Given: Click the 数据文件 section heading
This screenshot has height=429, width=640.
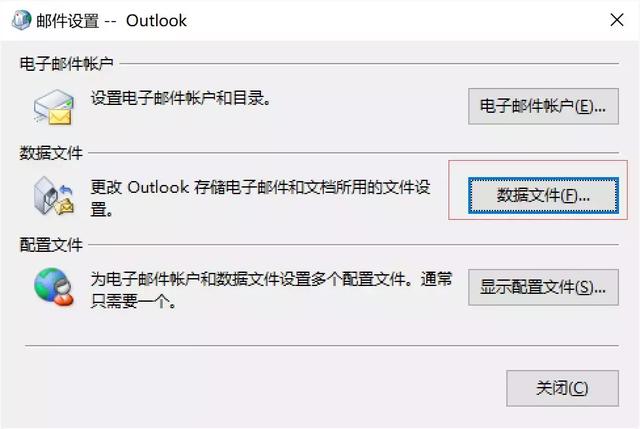Looking at the screenshot, I should 51,153.
